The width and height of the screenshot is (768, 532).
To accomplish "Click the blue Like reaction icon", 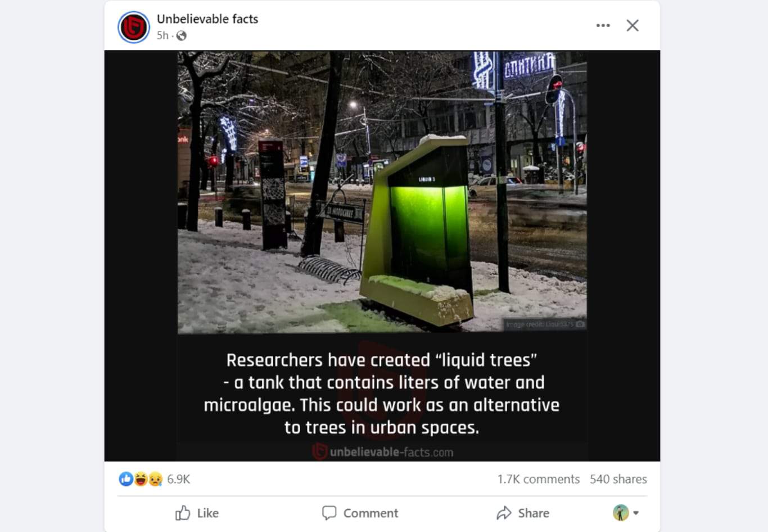I will 125,479.
